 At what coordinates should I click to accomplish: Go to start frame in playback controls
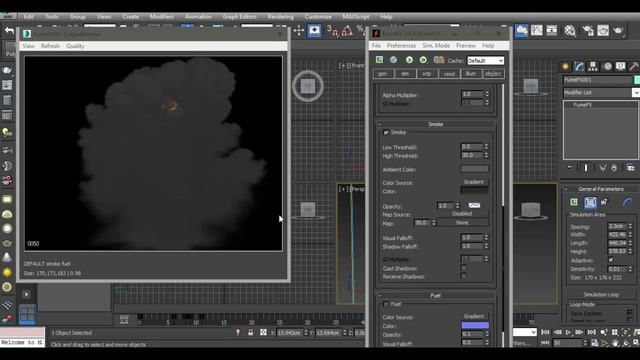(x=545, y=333)
